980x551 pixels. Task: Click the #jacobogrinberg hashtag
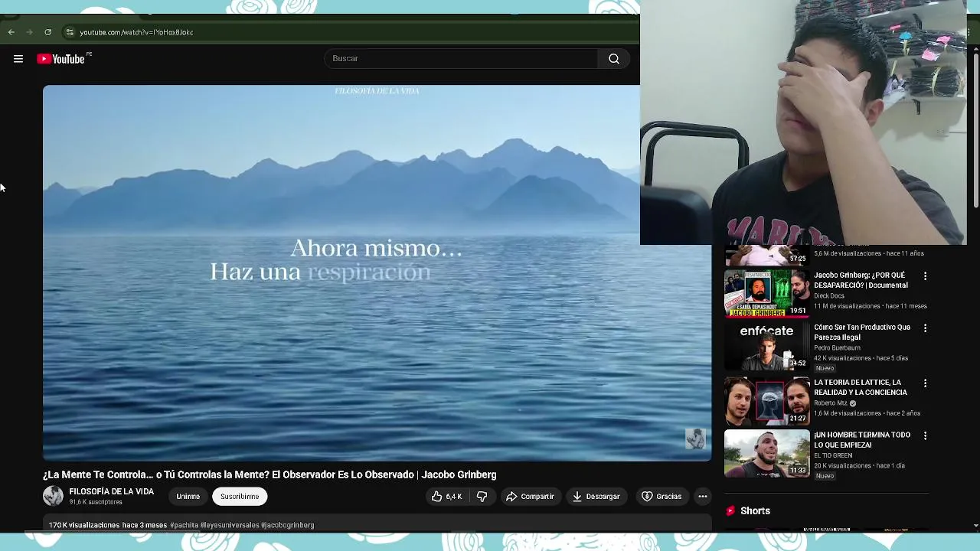(288, 525)
